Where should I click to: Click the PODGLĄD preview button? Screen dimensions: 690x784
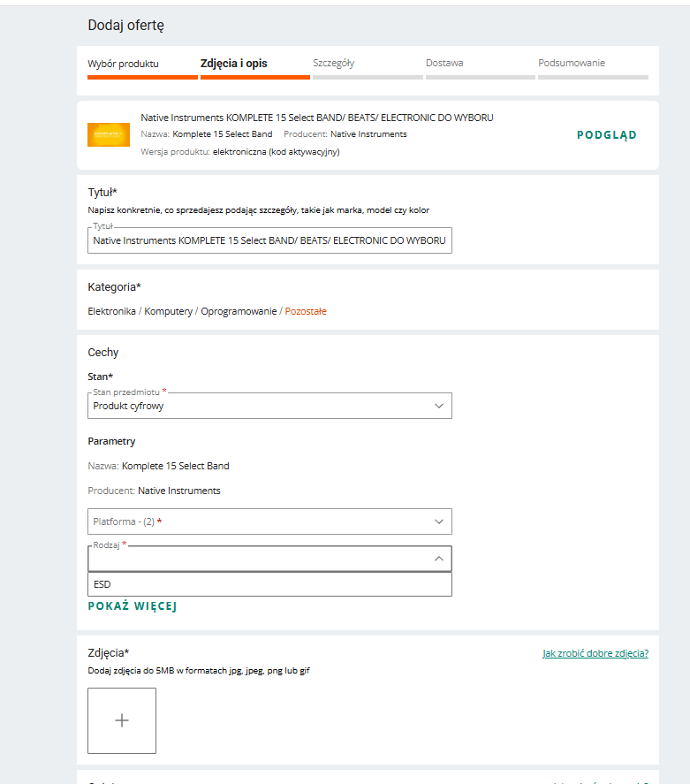point(607,135)
